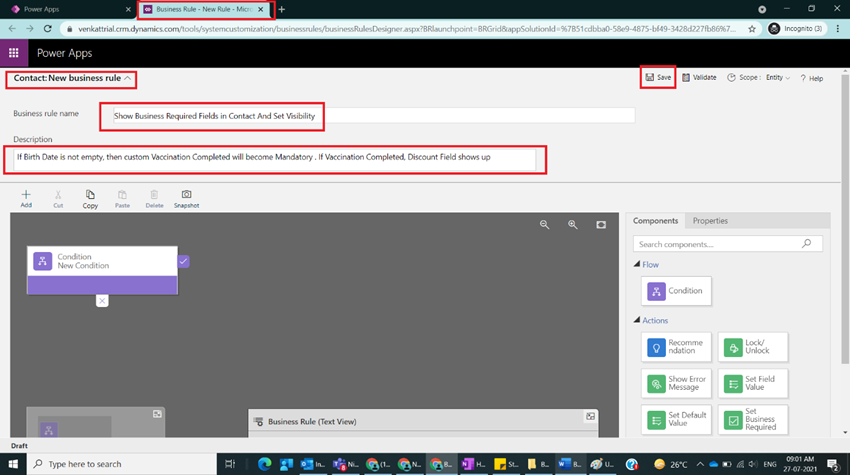Collapse the Business Rule (Text View) panel
Viewport: 850px width, 475px height.
coord(590,416)
